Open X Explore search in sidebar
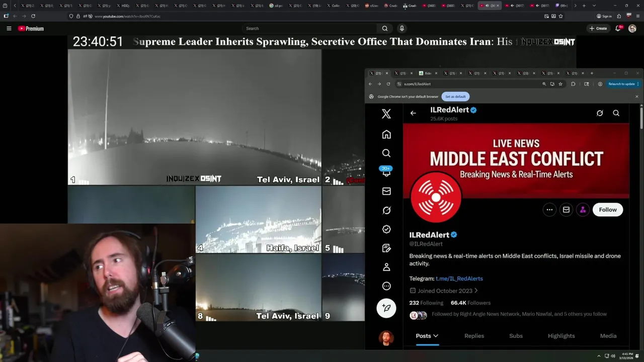Viewport: 644px width, 362px height. (x=386, y=153)
